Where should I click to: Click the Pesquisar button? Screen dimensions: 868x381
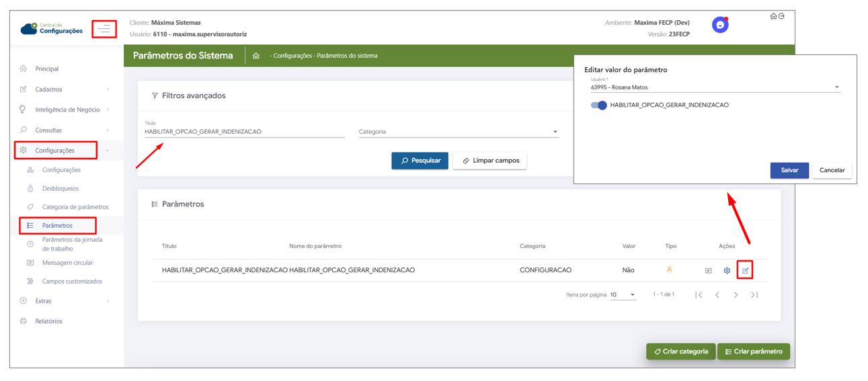click(x=420, y=161)
